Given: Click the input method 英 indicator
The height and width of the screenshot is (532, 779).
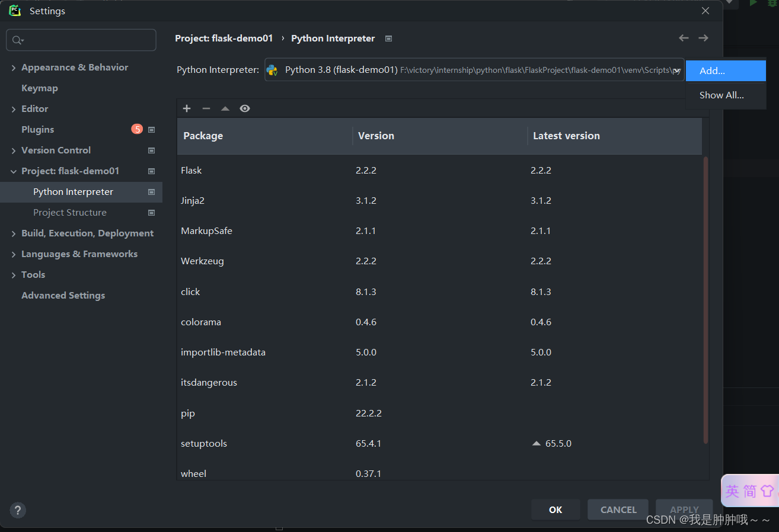Looking at the screenshot, I should pos(732,491).
